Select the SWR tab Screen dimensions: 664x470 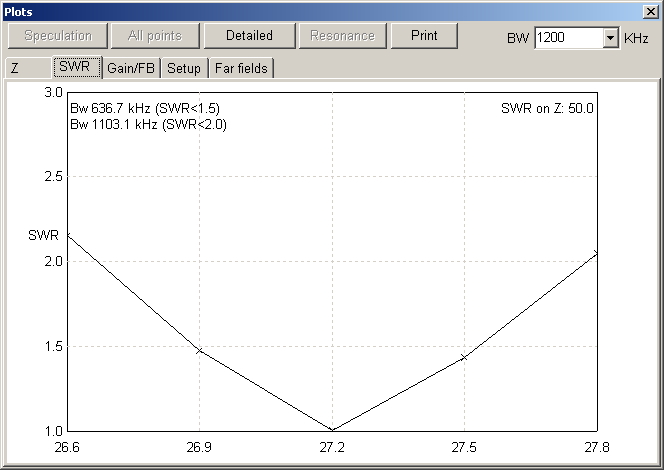[x=76, y=68]
